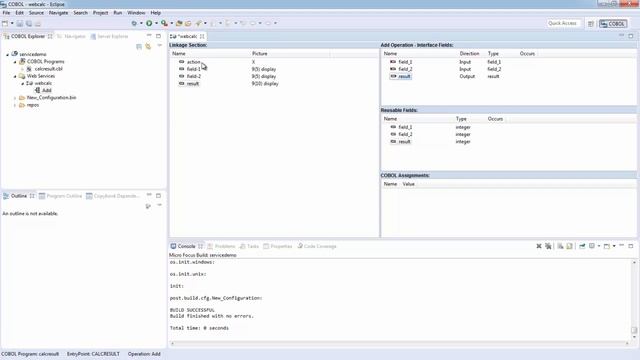
Task: Open the Navigate menu
Action: tap(58, 13)
